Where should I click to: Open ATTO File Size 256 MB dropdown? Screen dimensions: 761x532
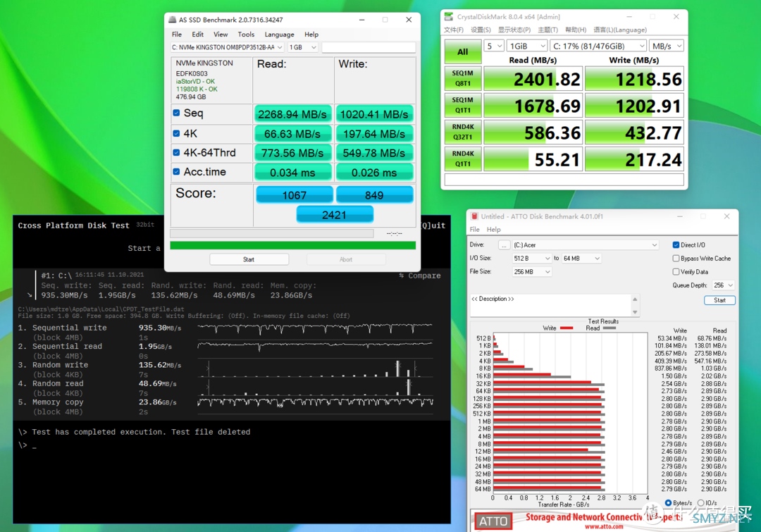click(x=532, y=272)
